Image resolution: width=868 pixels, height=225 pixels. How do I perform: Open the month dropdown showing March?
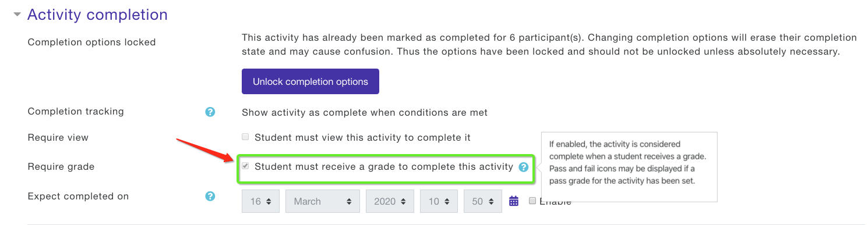click(x=323, y=201)
